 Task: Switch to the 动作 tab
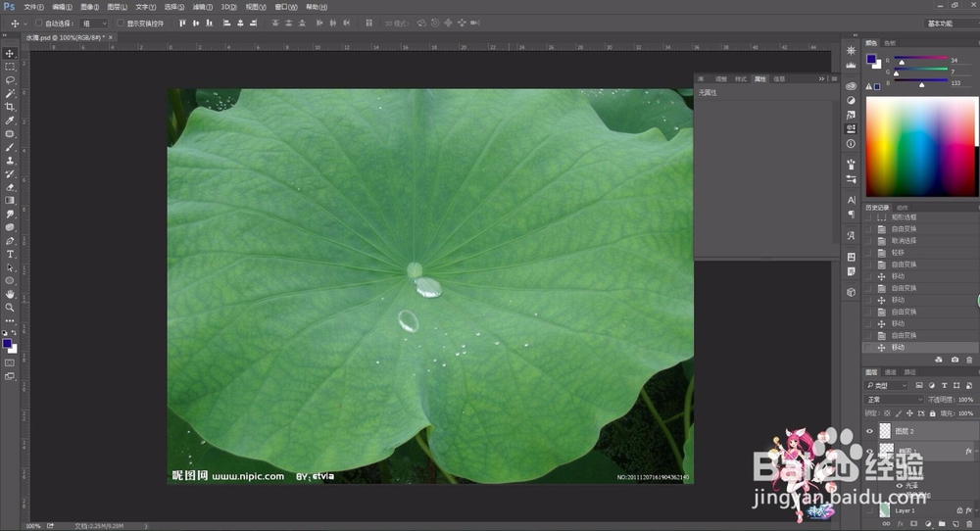pos(902,208)
